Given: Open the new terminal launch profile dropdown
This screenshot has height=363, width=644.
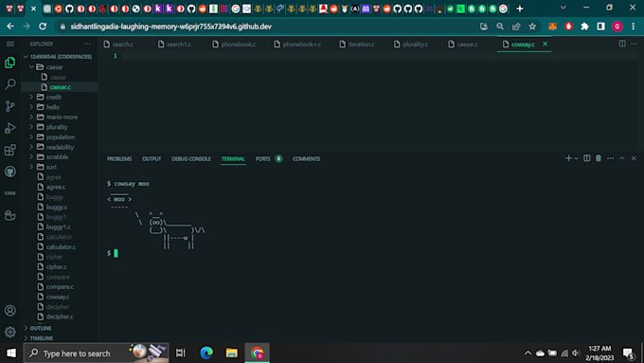Looking at the screenshot, I should (576, 158).
